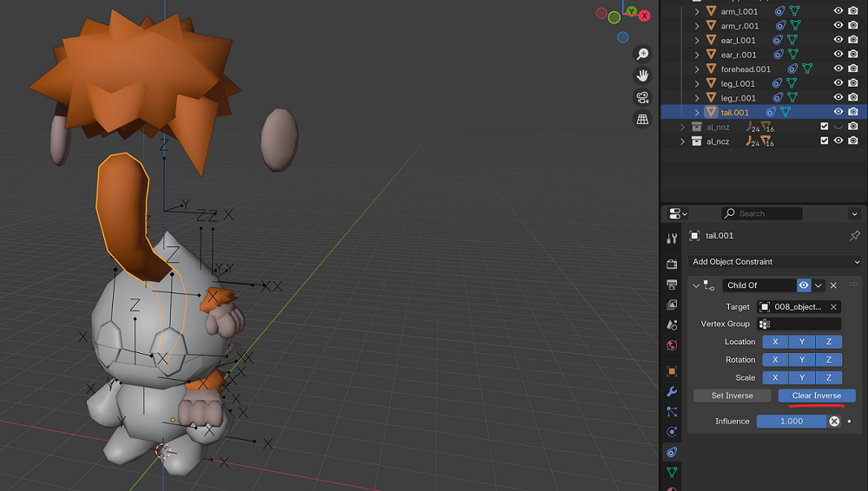Screen dimensions: 868x491
Task: Toggle render camera icon for forehead.001
Action: click(853, 68)
